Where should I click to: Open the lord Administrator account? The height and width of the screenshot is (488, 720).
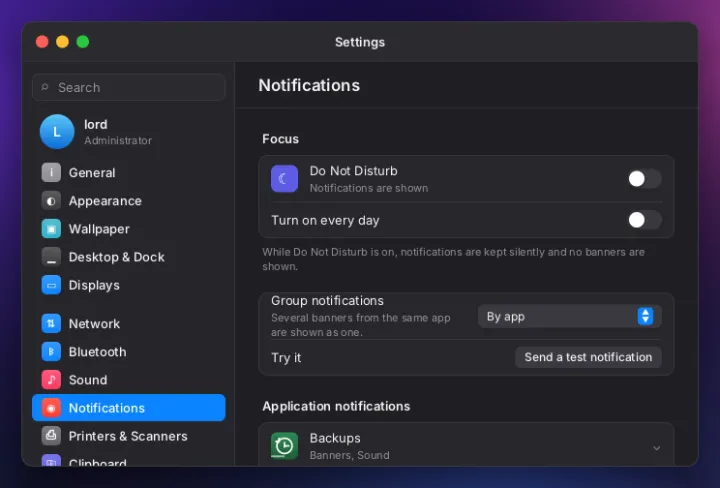129,132
